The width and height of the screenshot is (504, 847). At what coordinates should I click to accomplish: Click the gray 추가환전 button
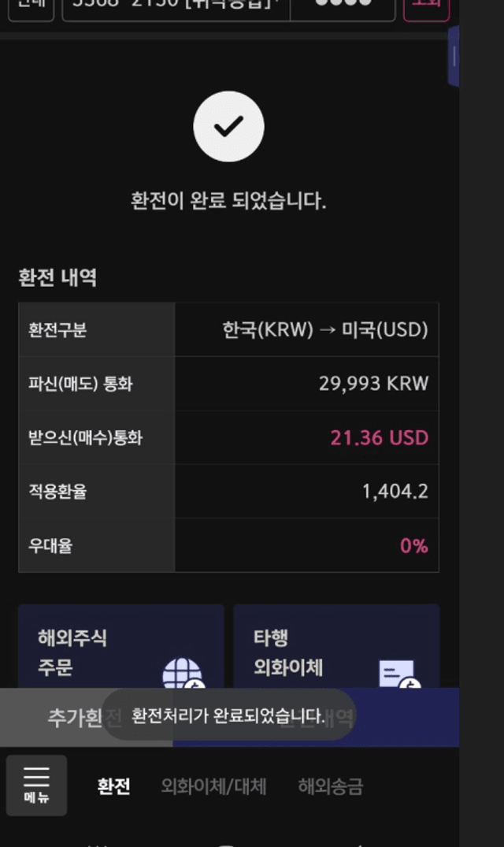87,717
